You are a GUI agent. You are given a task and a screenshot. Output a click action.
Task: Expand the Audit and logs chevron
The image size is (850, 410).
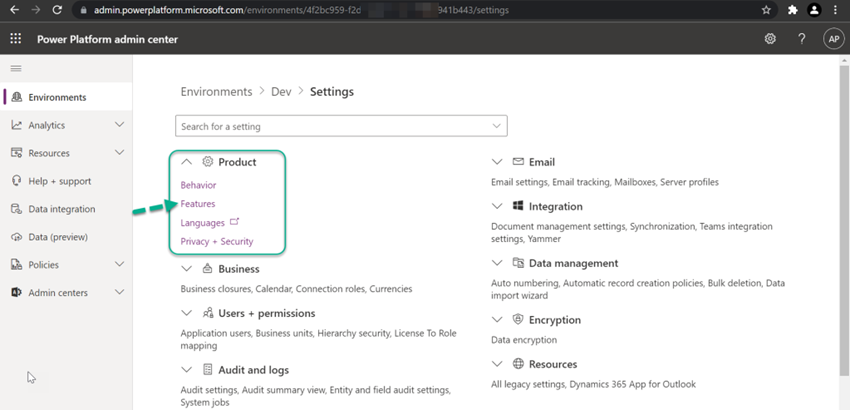tap(186, 370)
